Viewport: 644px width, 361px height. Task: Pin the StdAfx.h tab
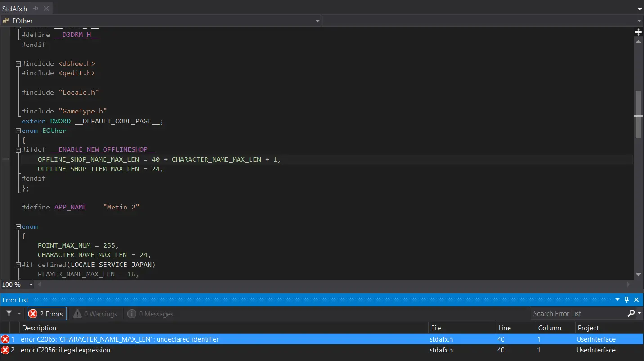click(x=36, y=9)
